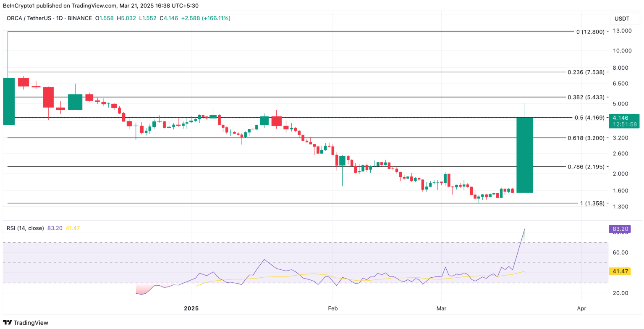
Task: Click the Fibonacci label 0 (12.800)
Action: click(x=590, y=32)
